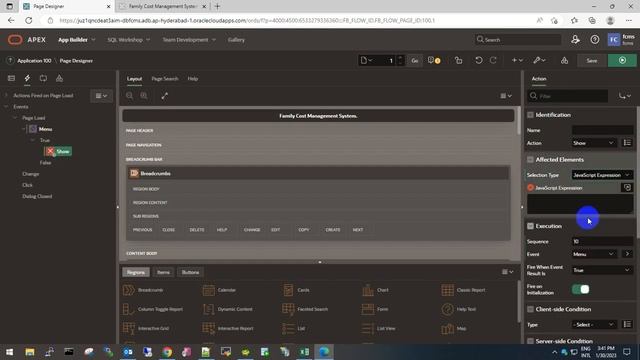Open the Action Show dropdown

pos(594,143)
